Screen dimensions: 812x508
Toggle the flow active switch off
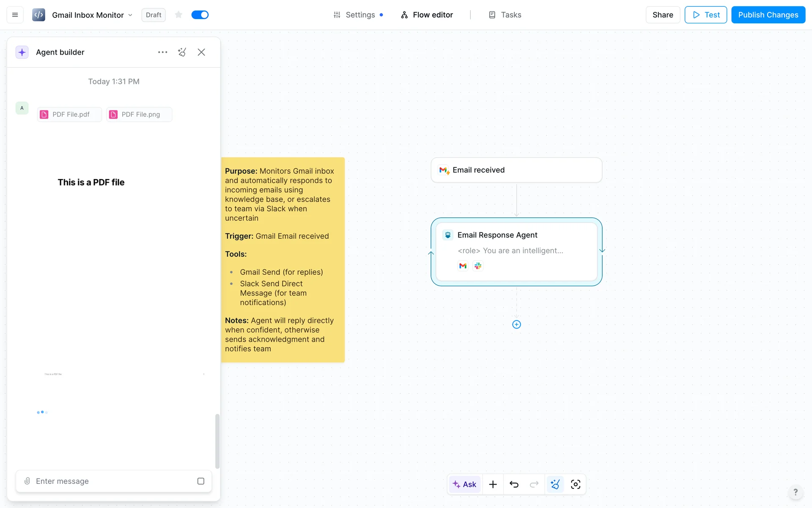click(x=200, y=15)
